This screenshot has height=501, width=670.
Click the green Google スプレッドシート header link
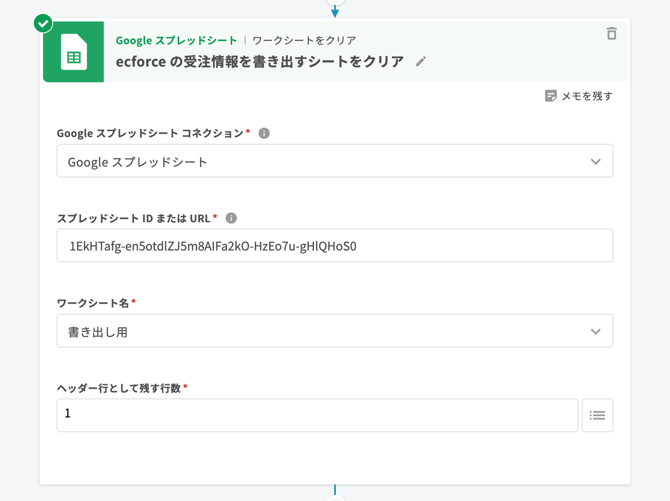[176, 41]
